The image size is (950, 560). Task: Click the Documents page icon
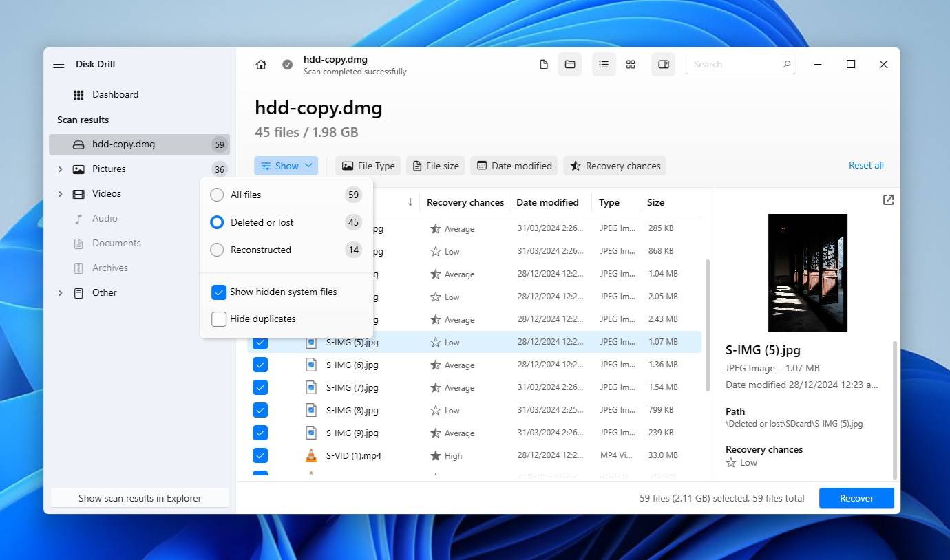78,244
